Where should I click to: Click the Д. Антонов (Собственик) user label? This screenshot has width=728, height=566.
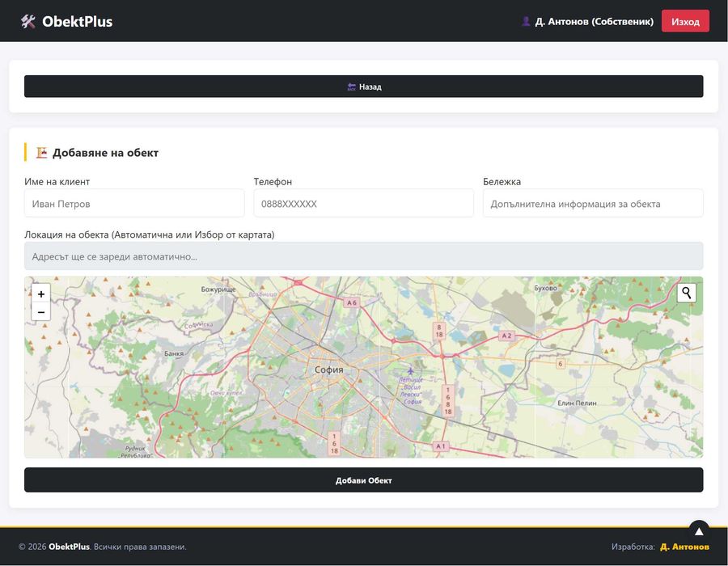coord(594,21)
